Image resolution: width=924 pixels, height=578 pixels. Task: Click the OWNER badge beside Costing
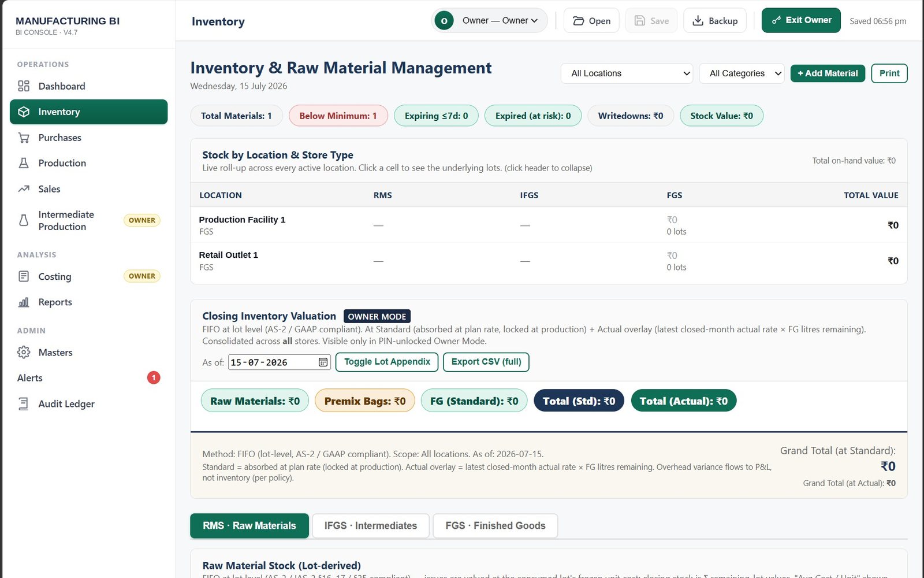142,276
